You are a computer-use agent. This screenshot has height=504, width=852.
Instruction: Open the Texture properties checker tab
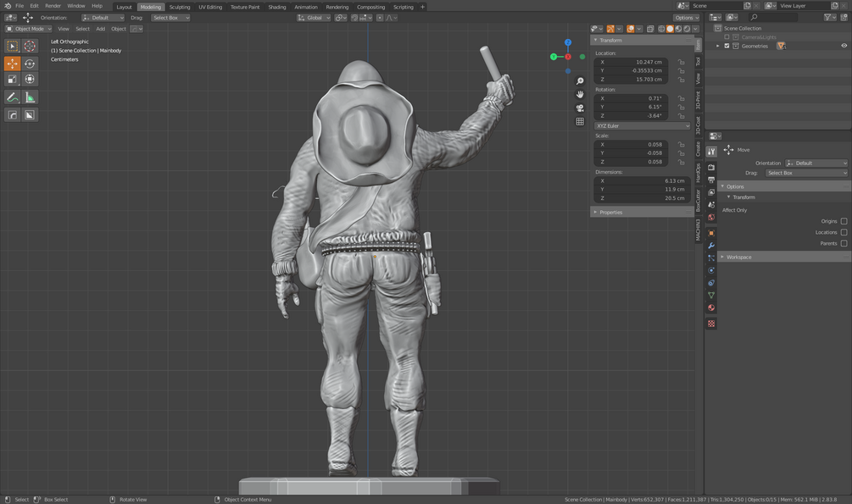pos(711,324)
